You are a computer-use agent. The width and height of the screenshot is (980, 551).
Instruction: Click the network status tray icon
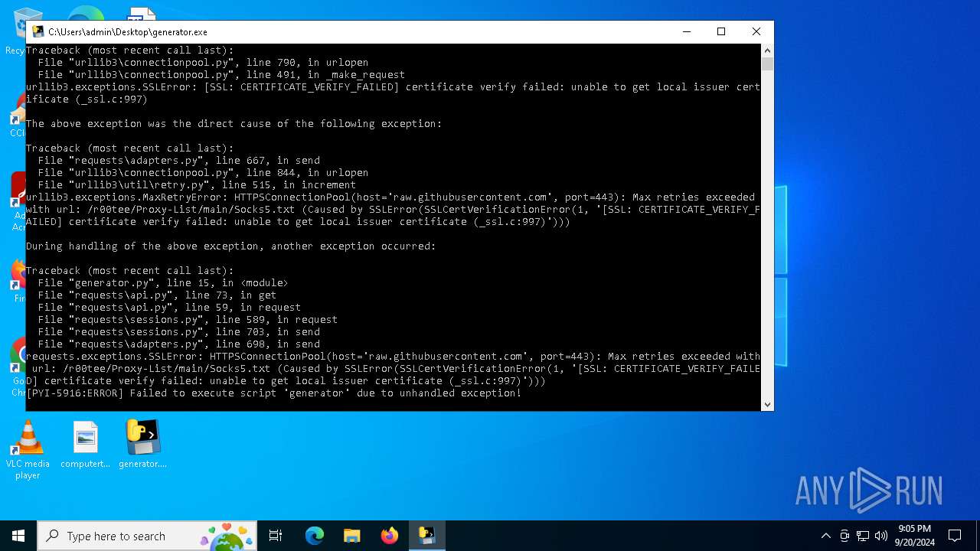pyautogui.click(x=863, y=536)
